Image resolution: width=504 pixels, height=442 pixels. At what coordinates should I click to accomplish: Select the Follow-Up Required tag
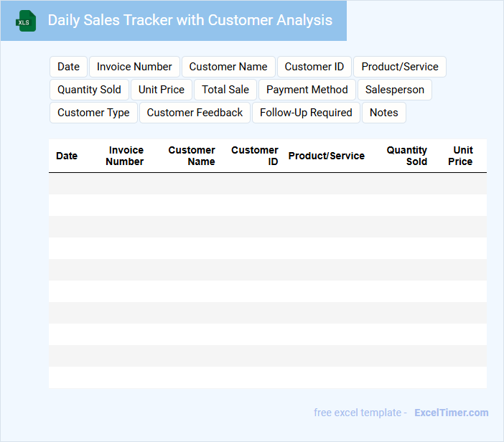tap(306, 113)
